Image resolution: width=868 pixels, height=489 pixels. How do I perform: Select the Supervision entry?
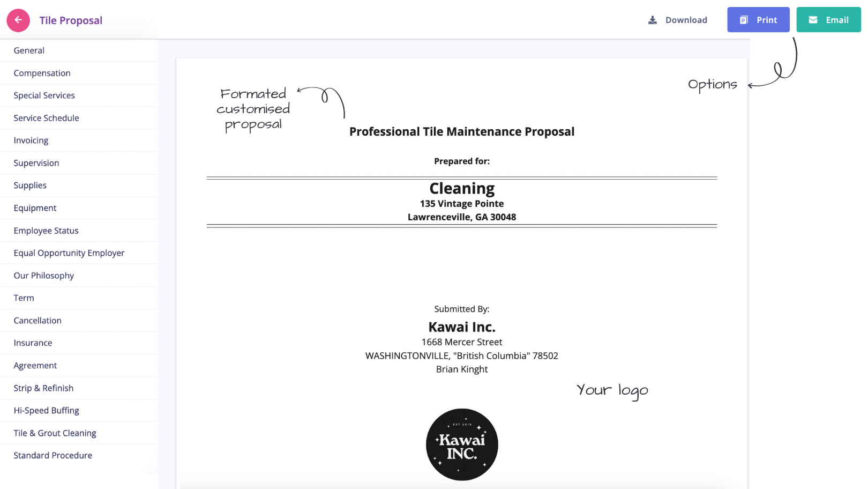point(36,162)
